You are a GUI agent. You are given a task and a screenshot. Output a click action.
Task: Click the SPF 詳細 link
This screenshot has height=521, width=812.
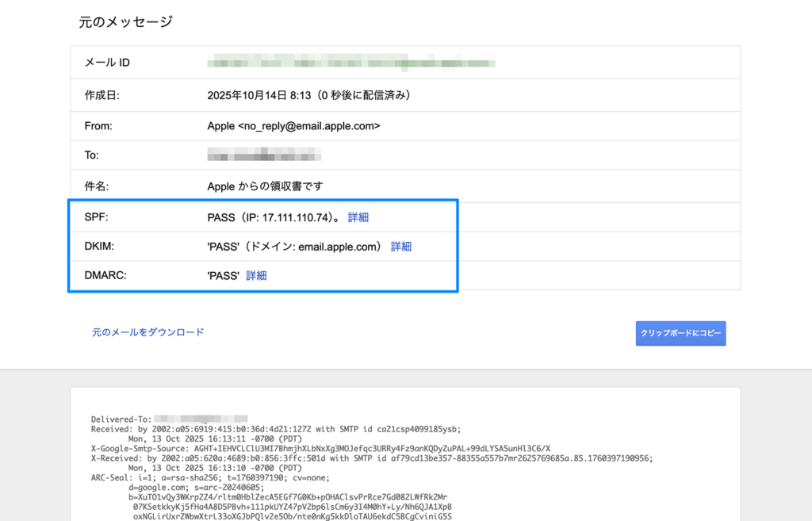point(358,216)
